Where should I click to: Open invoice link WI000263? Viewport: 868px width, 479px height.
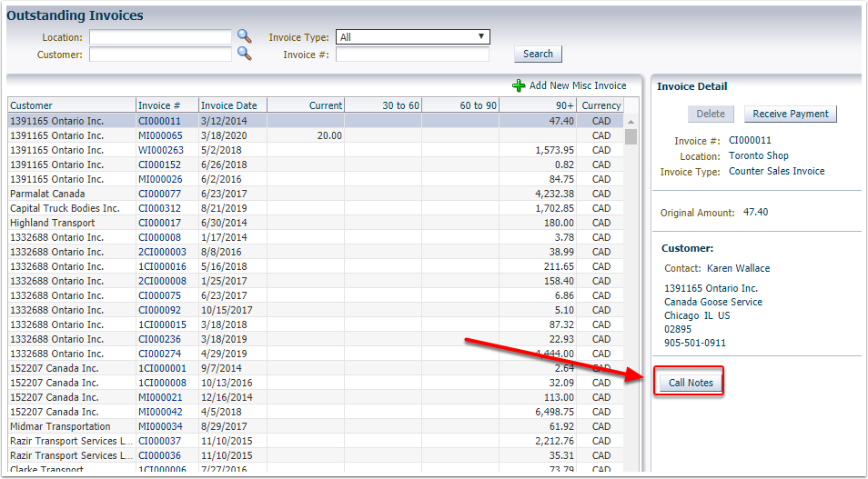click(x=160, y=150)
